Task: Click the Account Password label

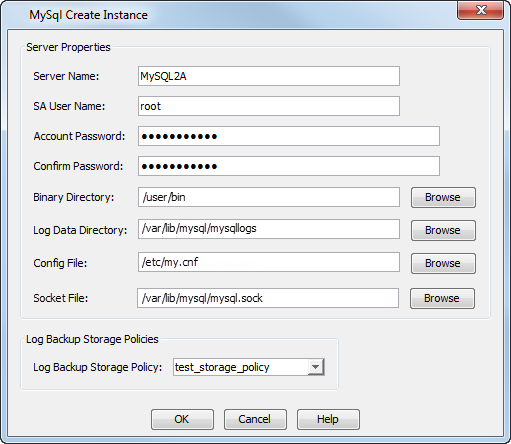Action: coord(79,136)
